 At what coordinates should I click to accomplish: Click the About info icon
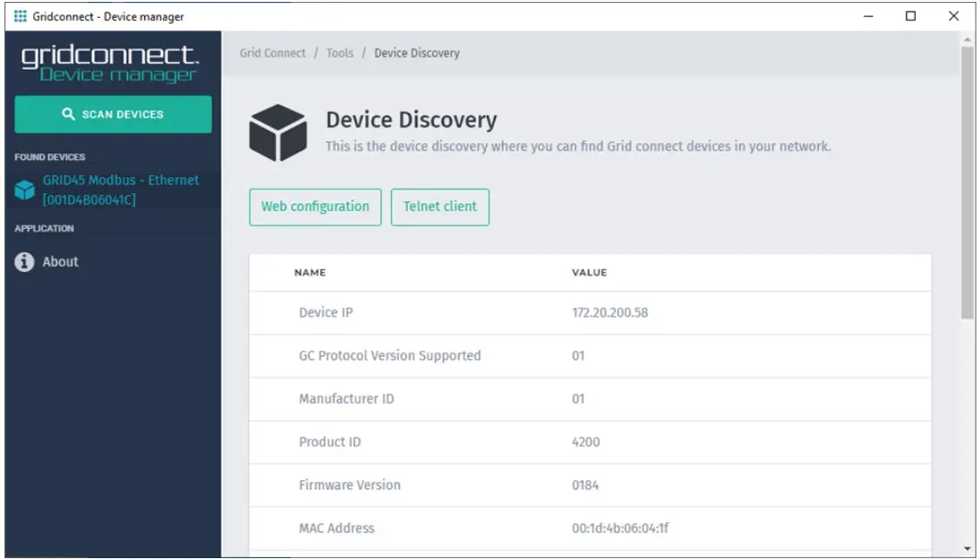click(24, 262)
